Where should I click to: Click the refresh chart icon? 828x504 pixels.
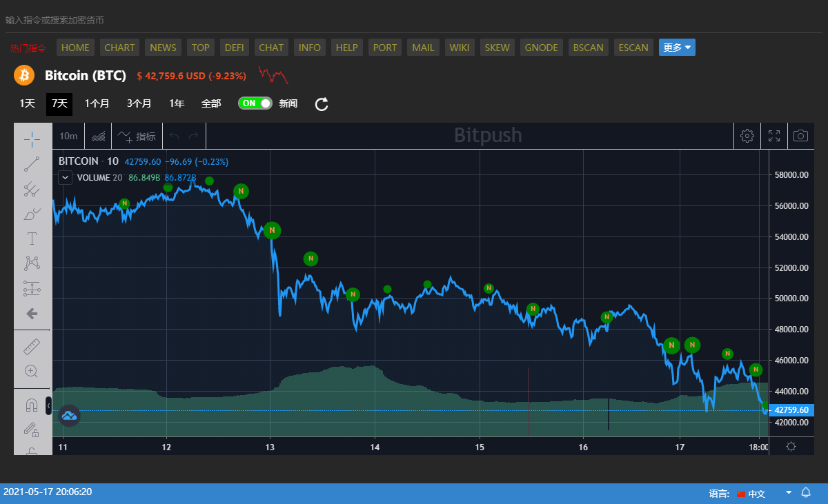click(322, 104)
